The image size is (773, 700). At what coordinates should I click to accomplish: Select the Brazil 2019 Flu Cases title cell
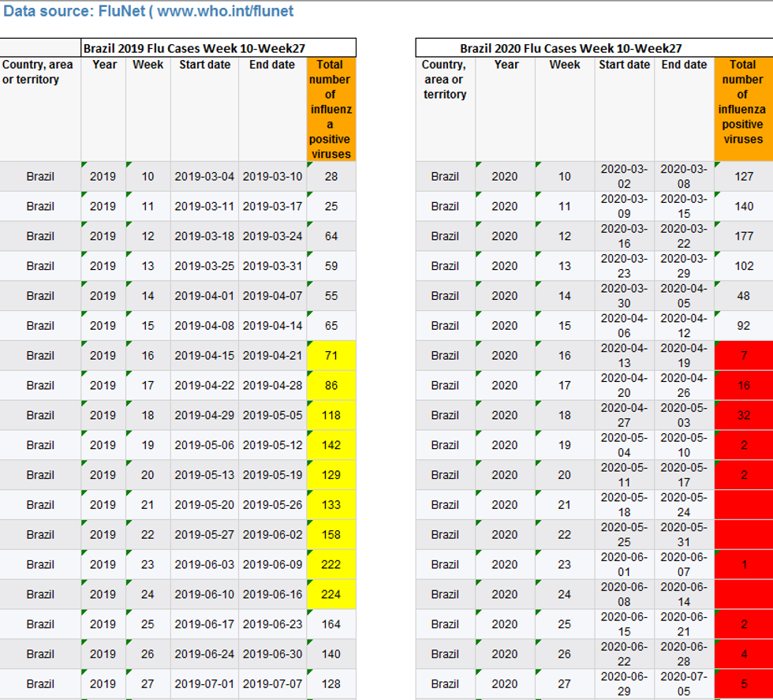point(218,48)
